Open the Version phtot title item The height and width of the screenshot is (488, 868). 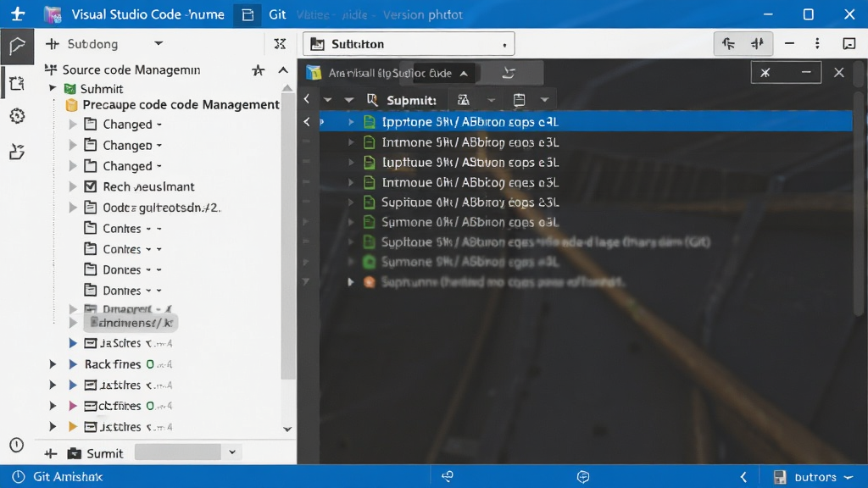(422, 15)
